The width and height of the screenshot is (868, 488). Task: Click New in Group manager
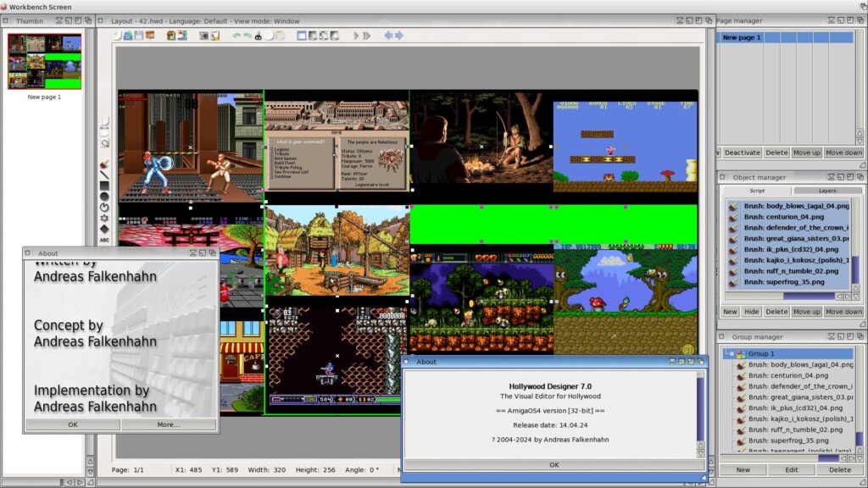coord(743,469)
